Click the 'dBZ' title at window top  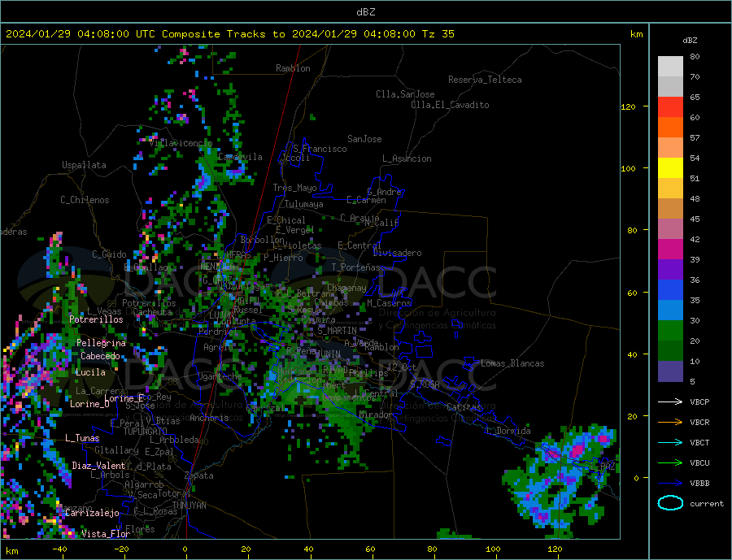(365, 12)
